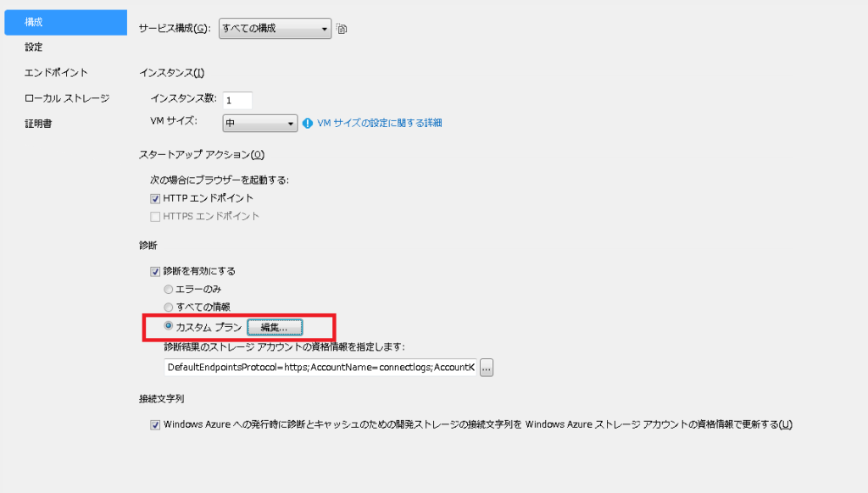This screenshot has width=868, height=493.
Task: Toggle the disabled HTTPS エンドポイント checkbox
Action: click(x=155, y=217)
